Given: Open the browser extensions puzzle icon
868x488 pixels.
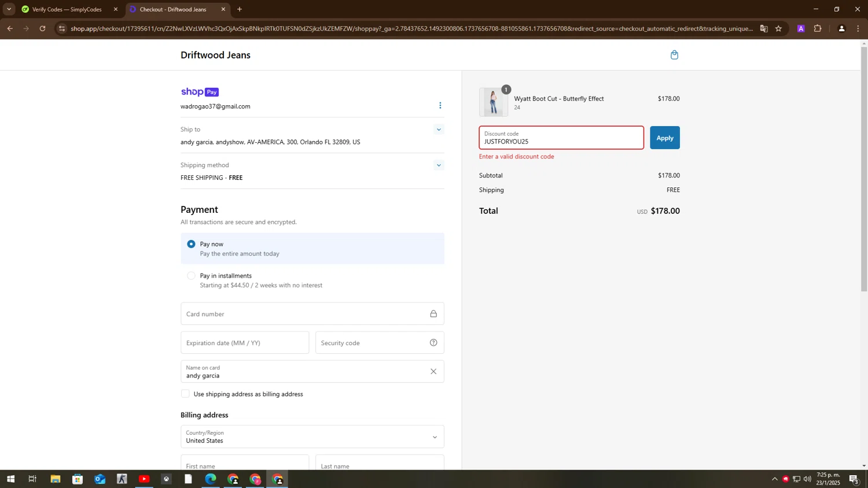Looking at the screenshot, I should click(818, 28).
